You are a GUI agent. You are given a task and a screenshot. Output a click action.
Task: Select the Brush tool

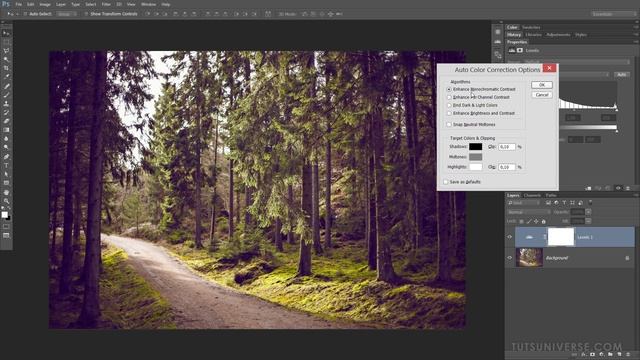pyautogui.click(x=6, y=95)
